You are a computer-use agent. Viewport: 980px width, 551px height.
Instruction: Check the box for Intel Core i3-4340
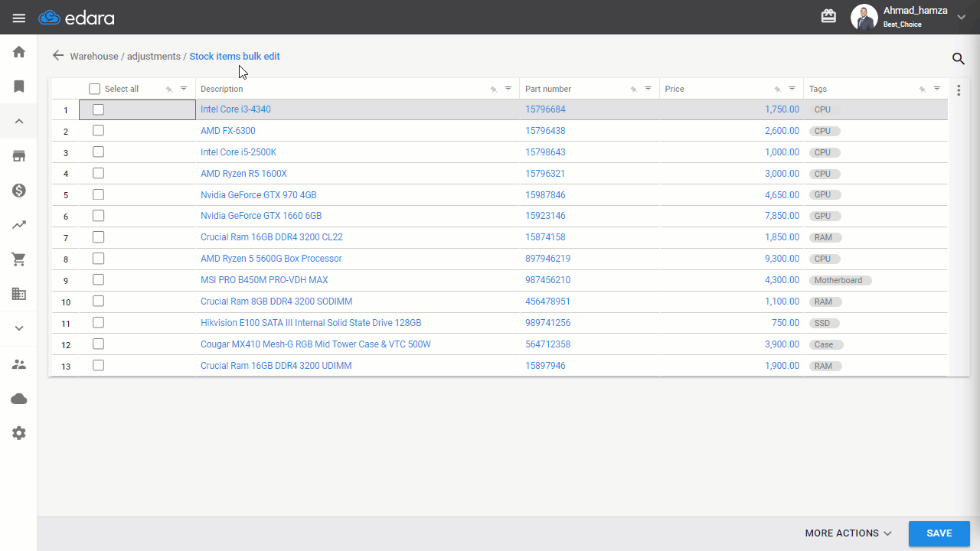[x=98, y=109]
